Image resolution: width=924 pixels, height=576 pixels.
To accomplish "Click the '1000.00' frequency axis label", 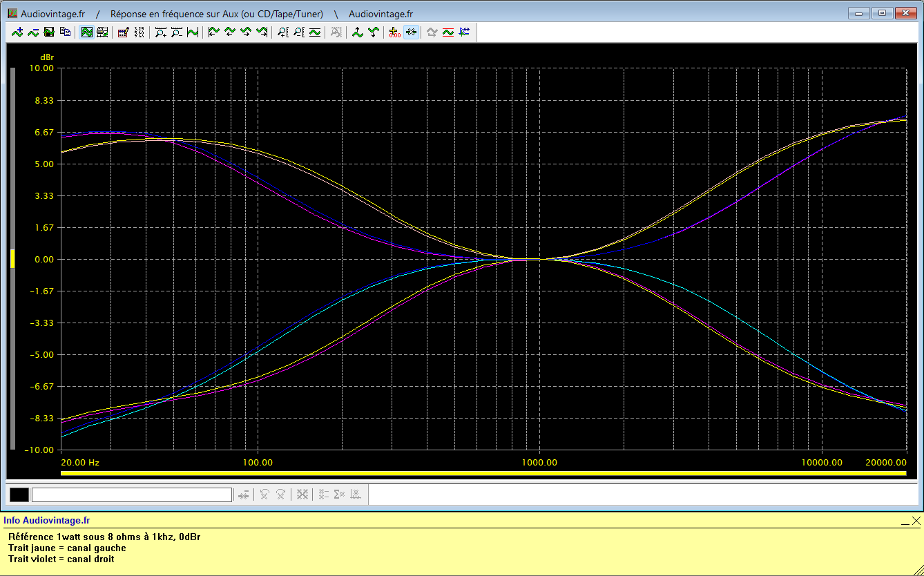I will [x=540, y=462].
